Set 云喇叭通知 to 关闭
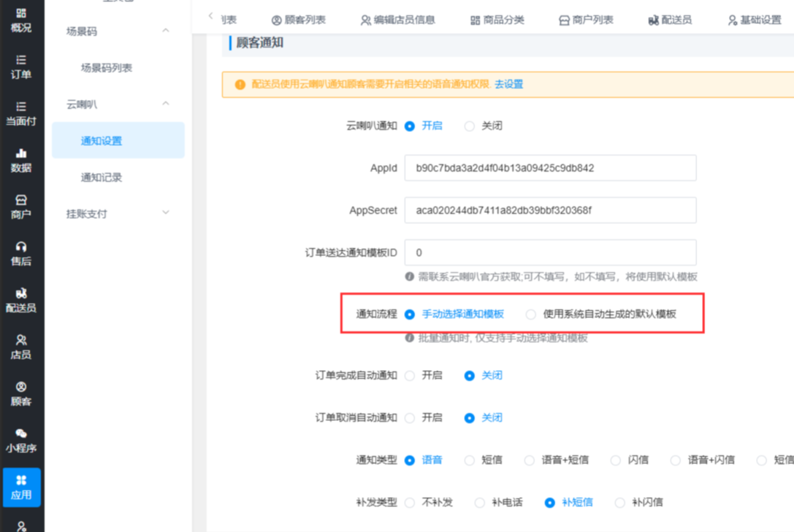The image size is (794, 532). tap(470, 126)
